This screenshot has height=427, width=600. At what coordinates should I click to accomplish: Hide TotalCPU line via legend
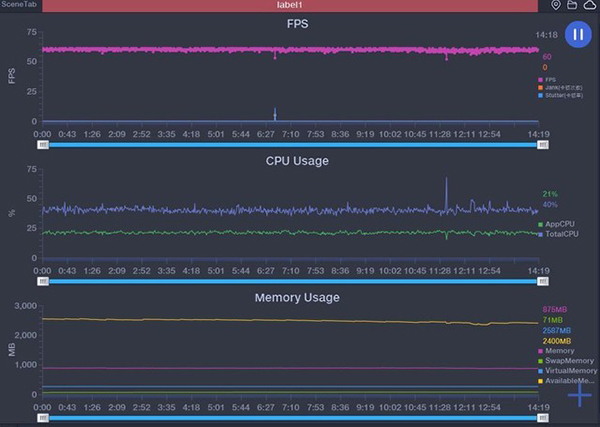click(561, 233)
